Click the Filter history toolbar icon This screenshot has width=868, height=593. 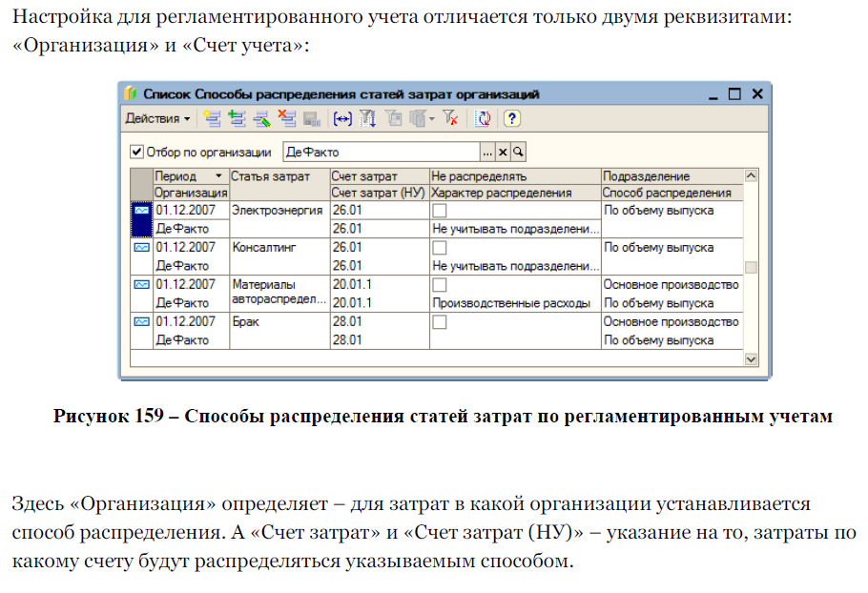point(418,118)
